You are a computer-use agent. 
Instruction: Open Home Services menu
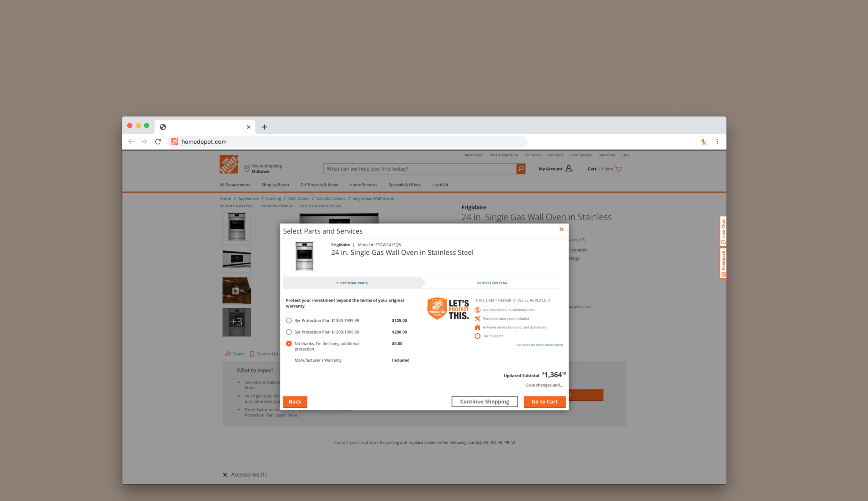pyautogui.click(x=363, y=185)
